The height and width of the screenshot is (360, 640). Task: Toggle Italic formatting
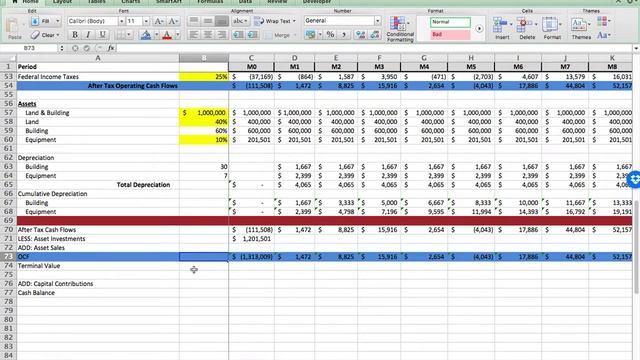[x=88, y=35]
